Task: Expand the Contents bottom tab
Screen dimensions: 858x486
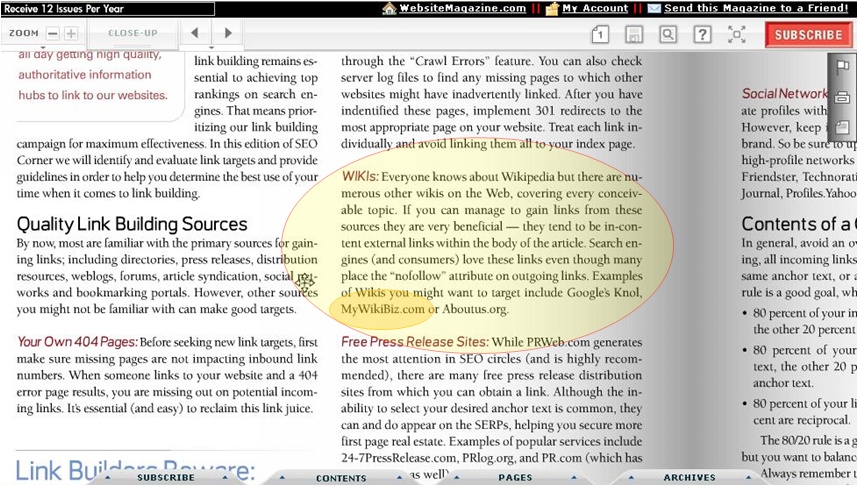Action: point(341,478)
